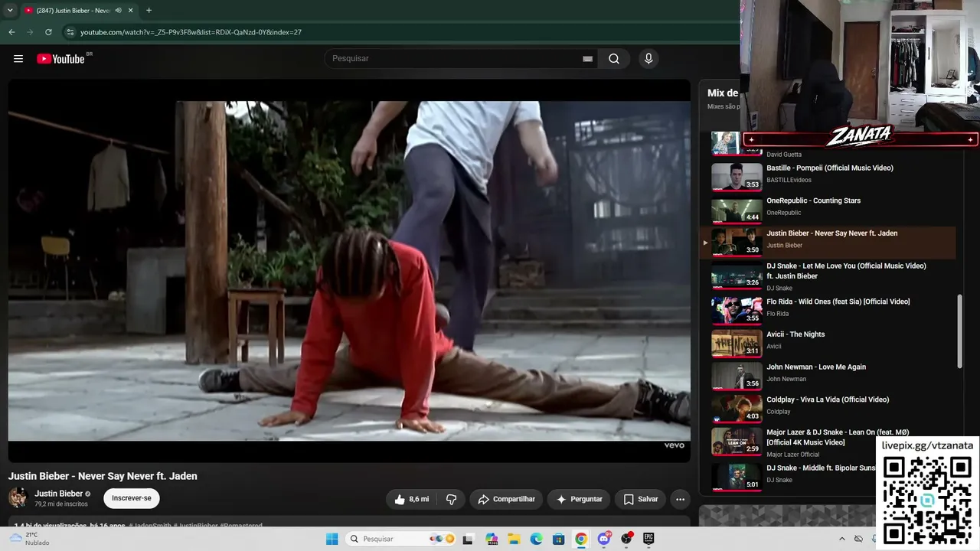View site information for youtube.com
Viewport: 980px width, 551px height.
click(x=70, y=32)
